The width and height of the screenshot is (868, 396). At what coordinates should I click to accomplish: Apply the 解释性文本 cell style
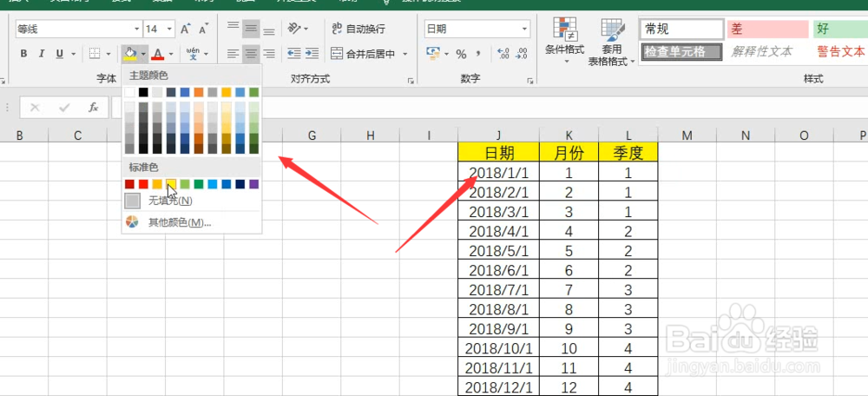[768, 52]
